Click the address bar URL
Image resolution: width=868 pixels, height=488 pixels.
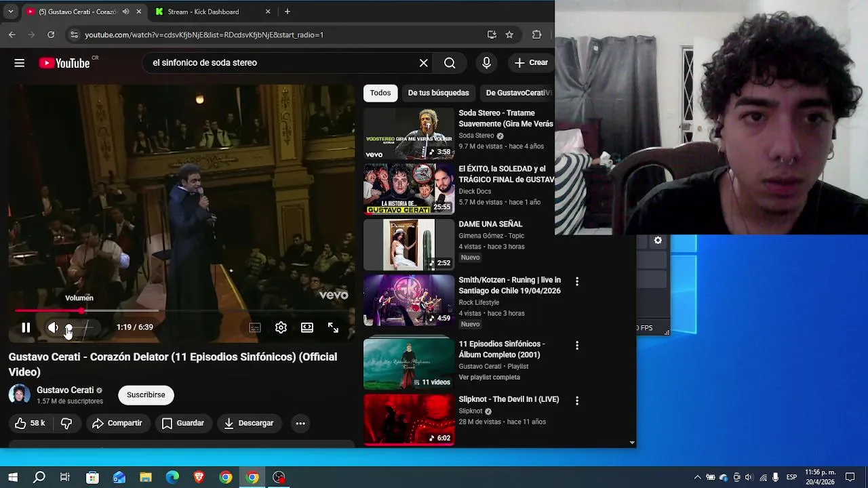click(204, 35)
